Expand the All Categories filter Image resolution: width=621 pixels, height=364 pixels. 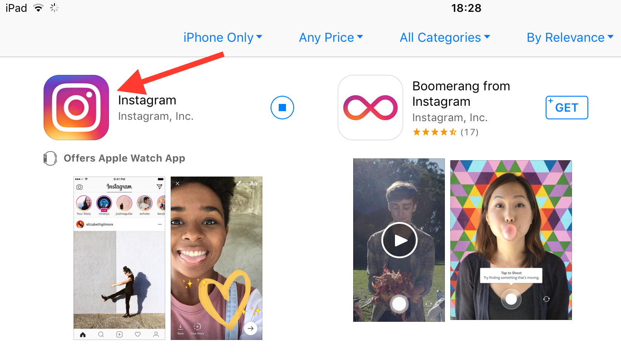click(x=445, y=37)
